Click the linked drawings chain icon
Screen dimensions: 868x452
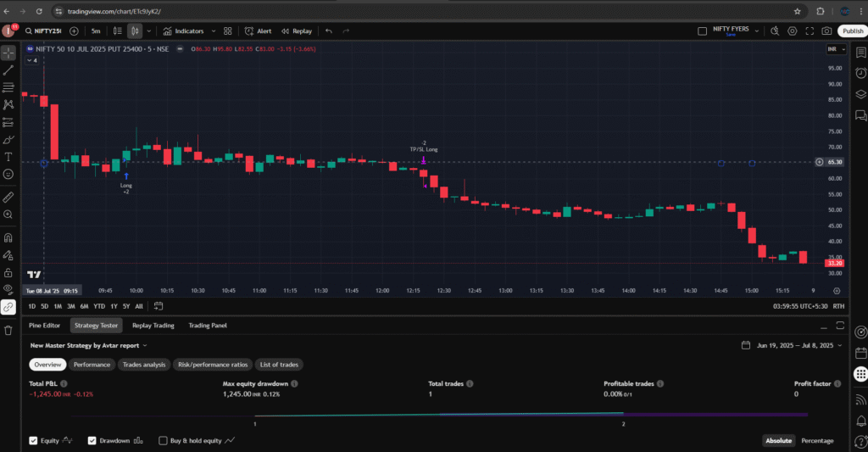[8, 307]
